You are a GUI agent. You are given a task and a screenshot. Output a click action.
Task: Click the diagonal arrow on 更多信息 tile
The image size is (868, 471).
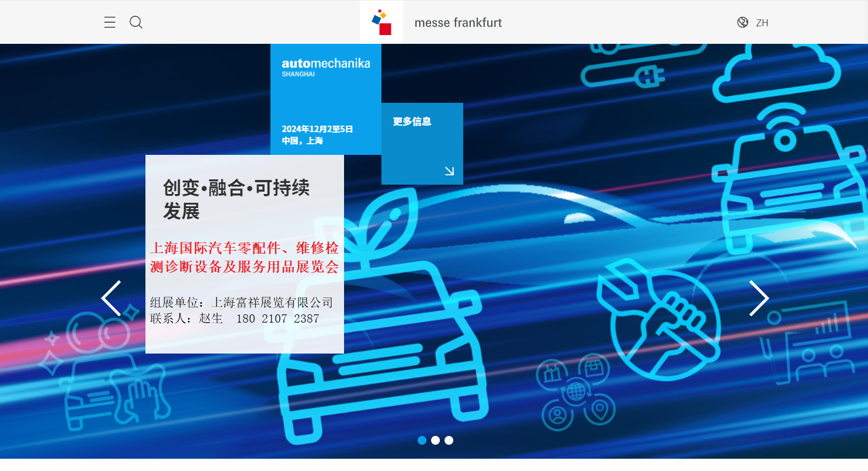click(x=449, y=171)
